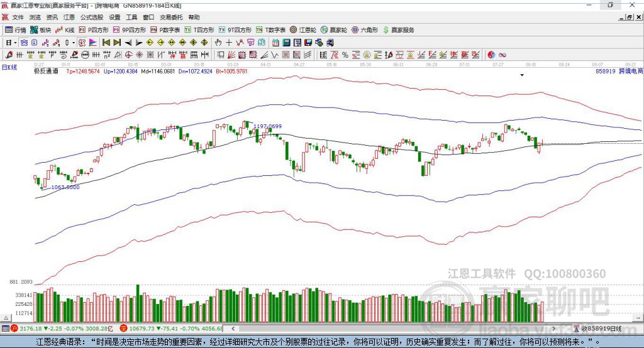Screen dimensions: 644x348
Task: Open the 六角形 hexagon tool
Action: click(365, 30)
